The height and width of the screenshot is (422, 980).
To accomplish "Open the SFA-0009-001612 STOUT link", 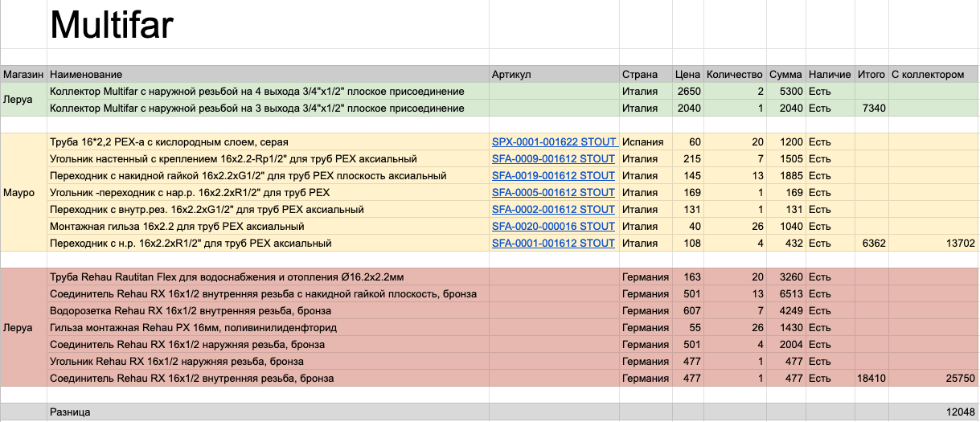I will (x=553, y=159).
